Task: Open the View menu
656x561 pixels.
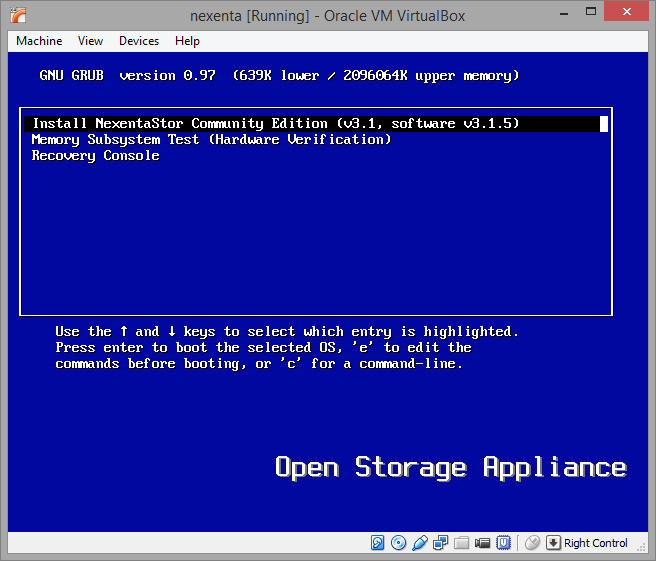Action: (x=90, y=41)
